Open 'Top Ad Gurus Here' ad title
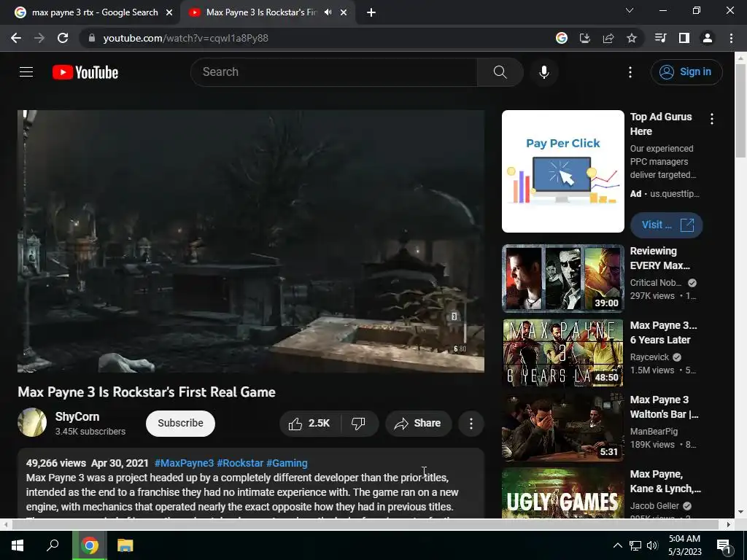This screenshot has height=560, width=747. pos(661,124)
